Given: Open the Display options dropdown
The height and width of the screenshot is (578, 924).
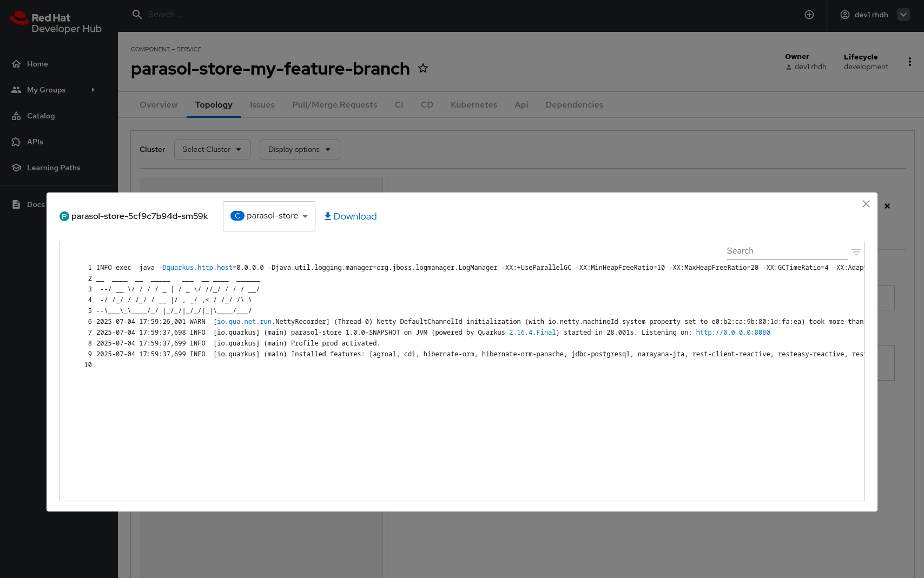Looking at the screenshot, I should (300, 149).
